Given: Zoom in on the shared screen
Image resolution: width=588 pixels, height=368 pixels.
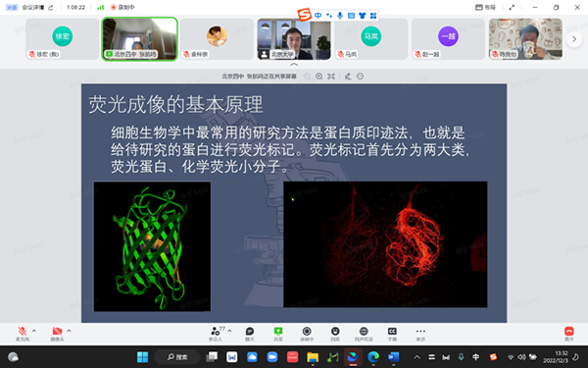Looking at the screenshot, I should pyautogui.click(x=319, y=77).
